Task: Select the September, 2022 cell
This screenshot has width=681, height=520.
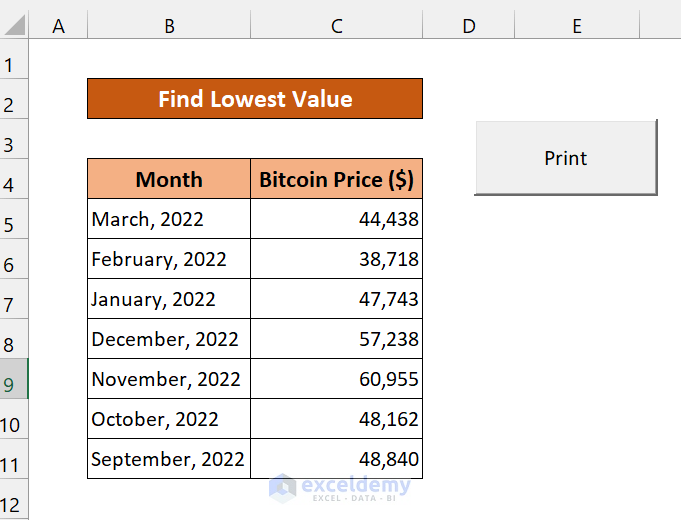Action: [x=169, y=459]
